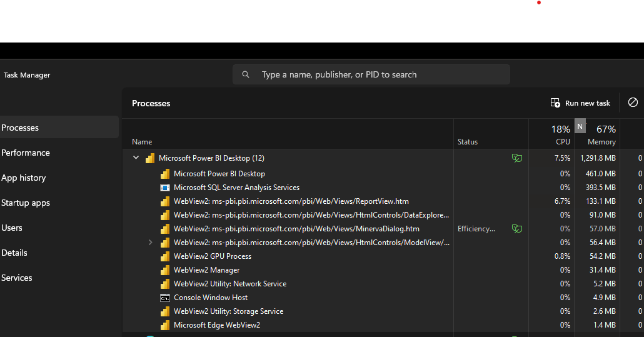The width and height of the screenshot is (644, 337).
Task: Click the Processes page heading
Action: pyautogui.click(x=151, y=103)
